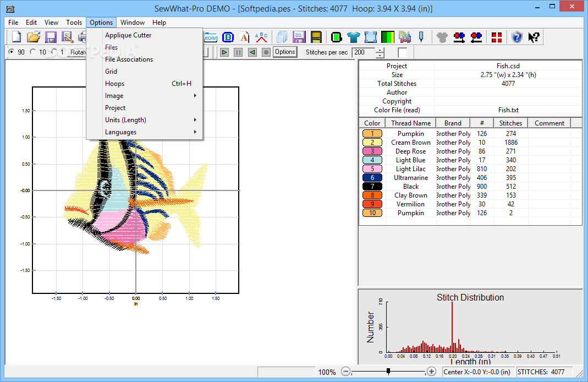
Task: Click color swatch 3 Deep Rose
Action: pos(372,151)
